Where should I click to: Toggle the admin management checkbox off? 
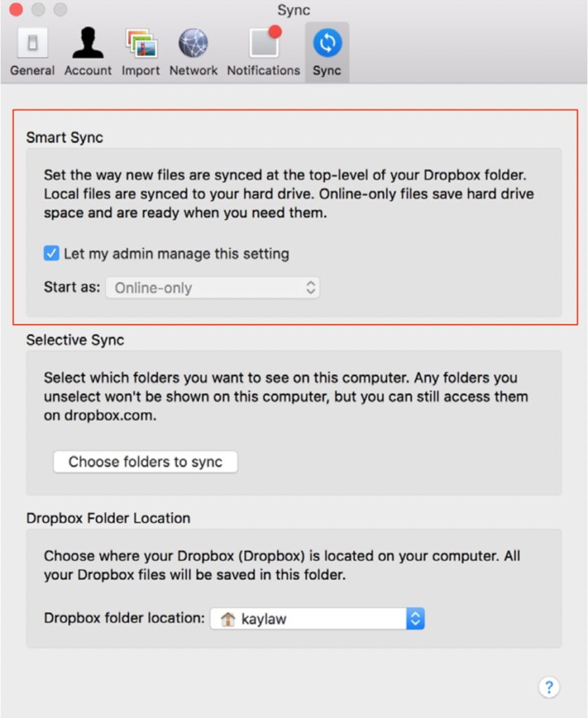click(x=50, y=254)
